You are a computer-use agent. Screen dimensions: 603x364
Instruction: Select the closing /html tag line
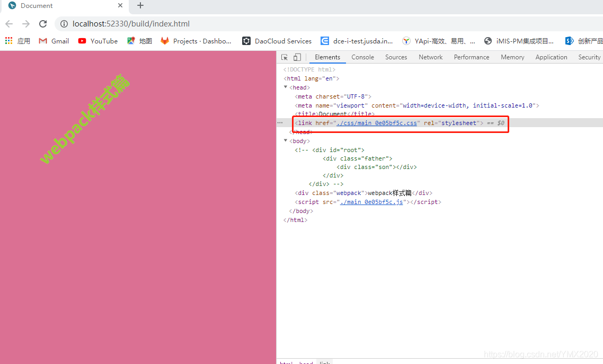(x=295, y=220)
